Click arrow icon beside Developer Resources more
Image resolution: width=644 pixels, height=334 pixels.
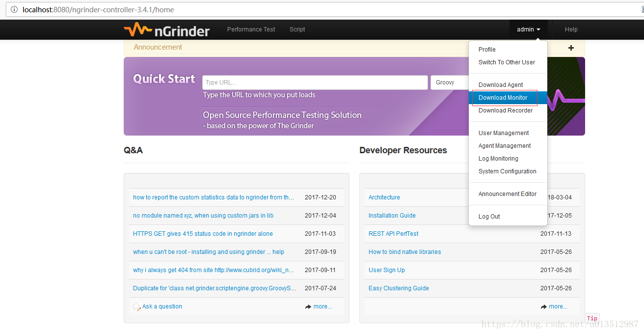pyautogui.click(x=544, y=306)
